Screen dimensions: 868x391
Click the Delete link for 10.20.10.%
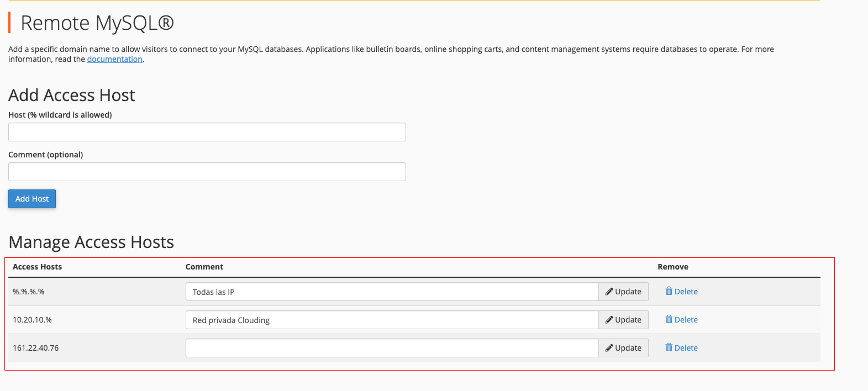[x=686, y=320]
